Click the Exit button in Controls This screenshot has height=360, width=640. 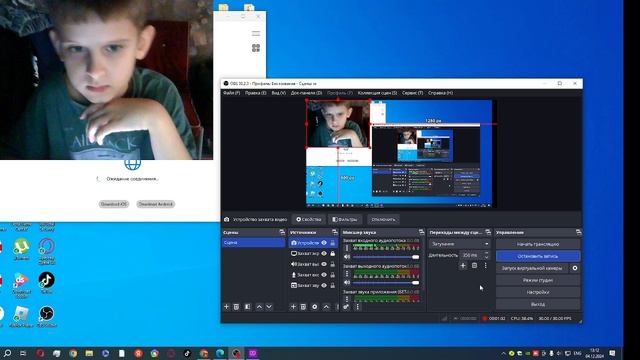[538, 304]
